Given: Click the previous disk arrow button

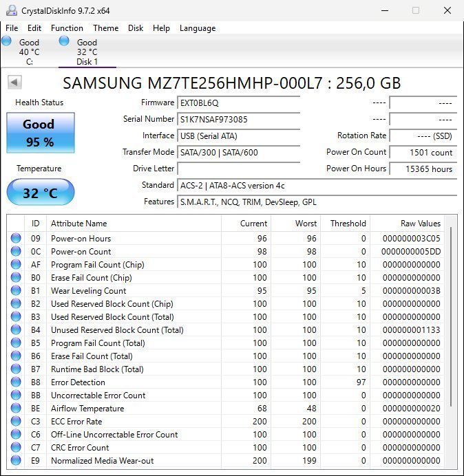Looking at the screenshot, I should point(14,82).
